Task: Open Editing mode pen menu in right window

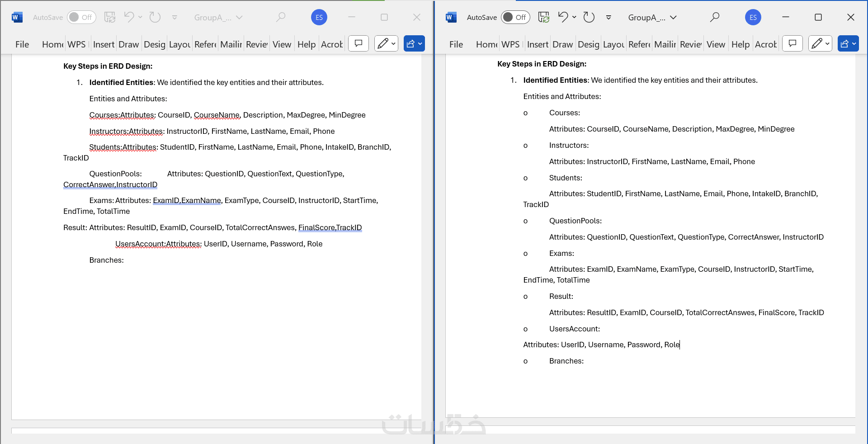Action: [x=820, y=43]
